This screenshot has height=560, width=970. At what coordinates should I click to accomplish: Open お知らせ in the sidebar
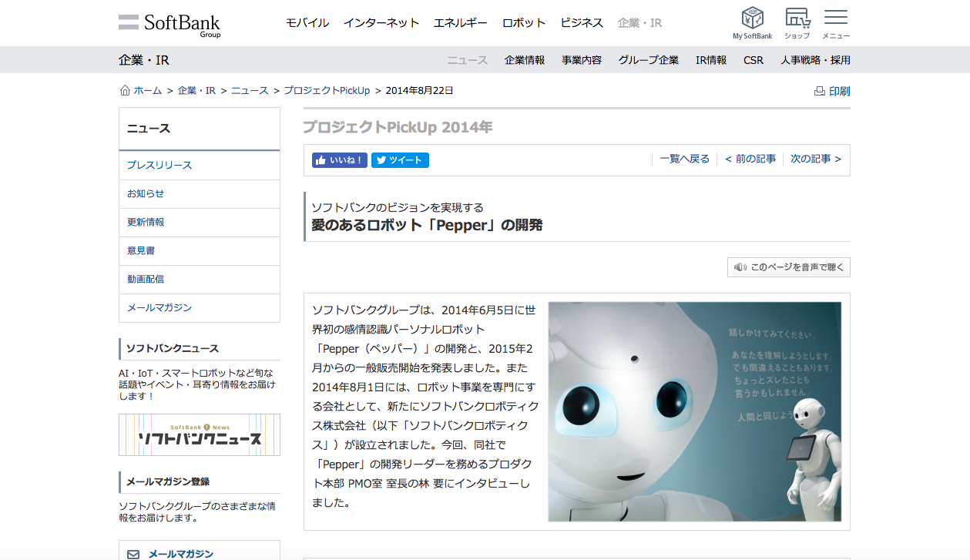(200, 193)
